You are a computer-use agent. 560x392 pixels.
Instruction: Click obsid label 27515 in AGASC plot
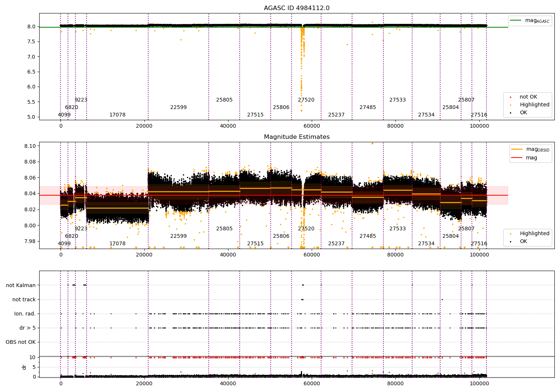pos(255,115)
